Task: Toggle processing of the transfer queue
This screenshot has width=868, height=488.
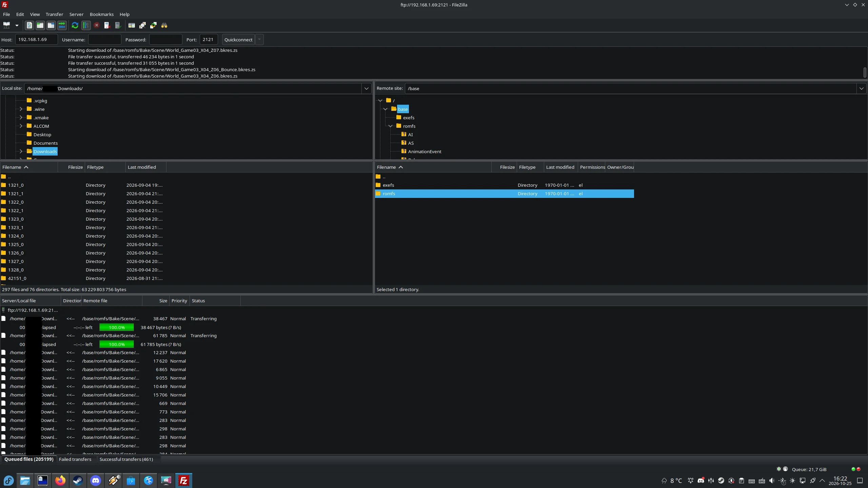Action: (x=86, y=25)
